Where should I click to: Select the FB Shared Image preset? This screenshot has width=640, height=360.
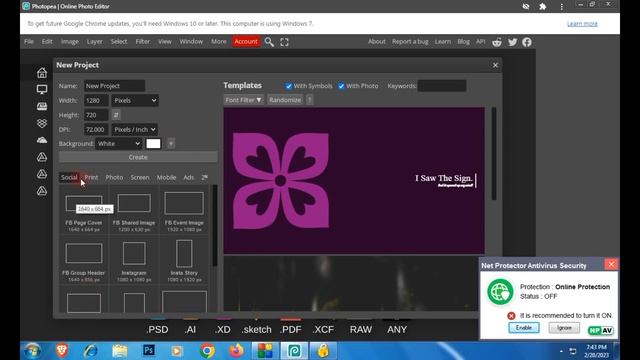134,210
